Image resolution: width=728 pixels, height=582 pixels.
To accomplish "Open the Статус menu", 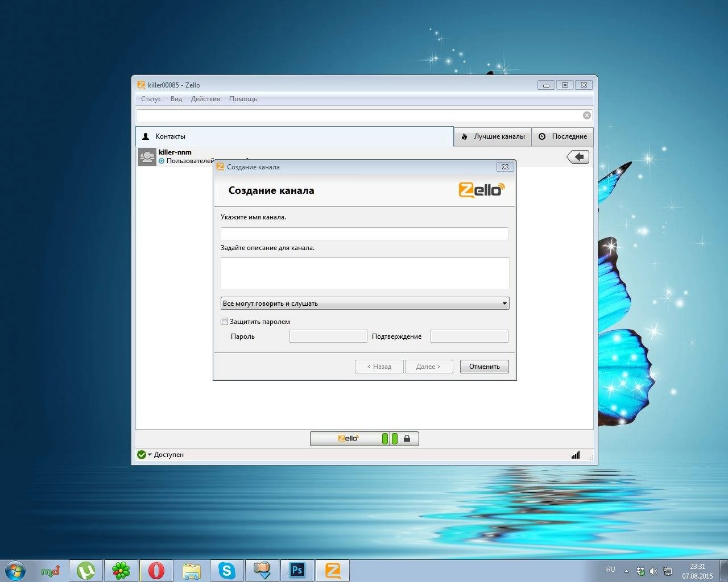I will (151, 99).
